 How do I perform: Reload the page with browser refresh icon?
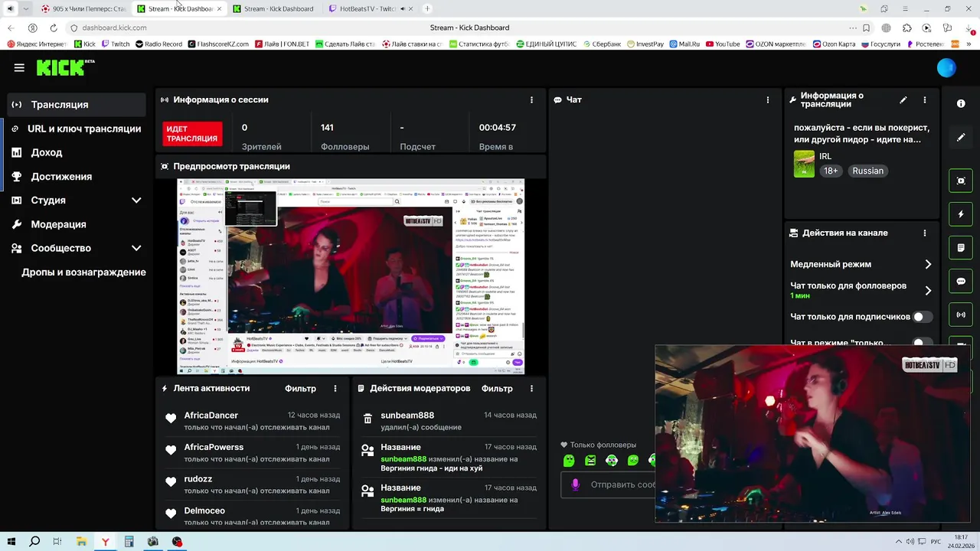click(x=54, y=28)
